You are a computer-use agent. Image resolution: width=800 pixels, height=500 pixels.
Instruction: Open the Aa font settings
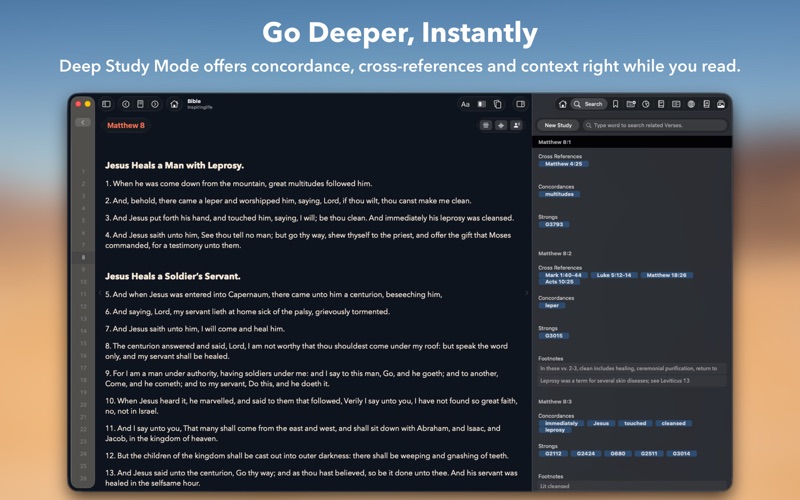465,104
